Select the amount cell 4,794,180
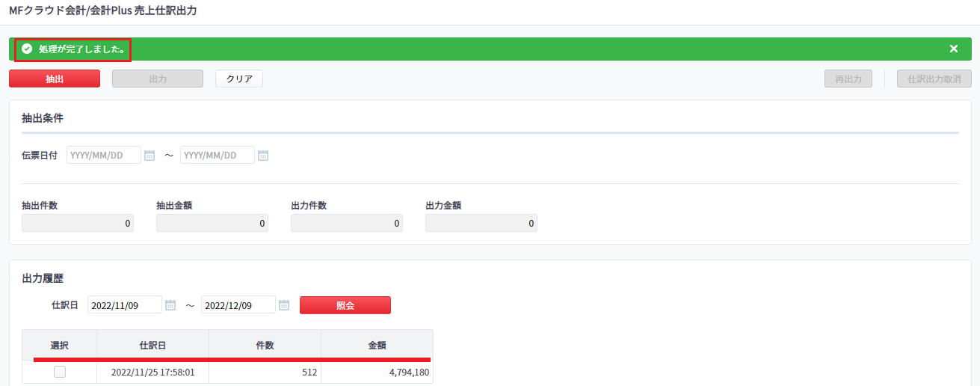This screenshot has width=980, height=386. (377, 372)
